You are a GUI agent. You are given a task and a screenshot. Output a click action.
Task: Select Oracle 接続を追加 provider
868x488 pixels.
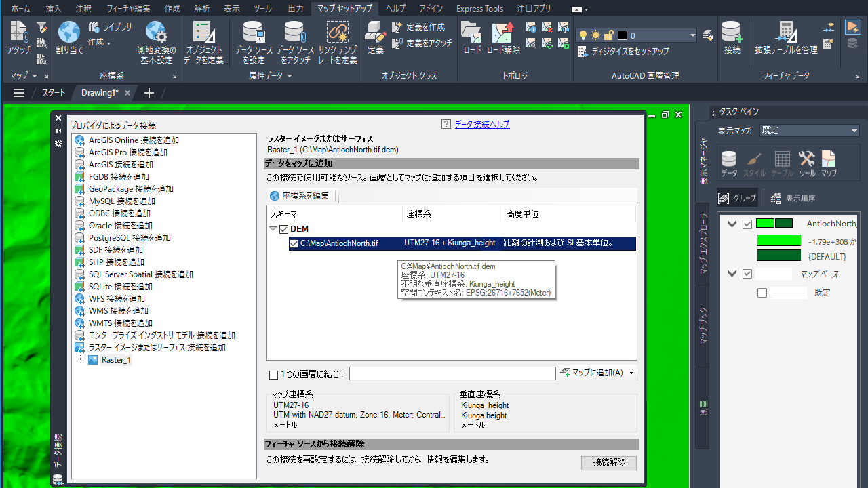coord(114,226)
